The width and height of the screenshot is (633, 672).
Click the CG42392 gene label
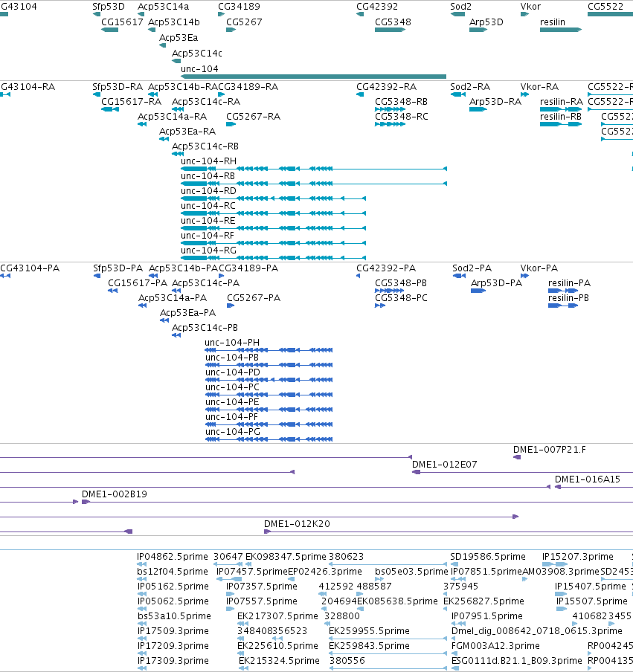377,7
